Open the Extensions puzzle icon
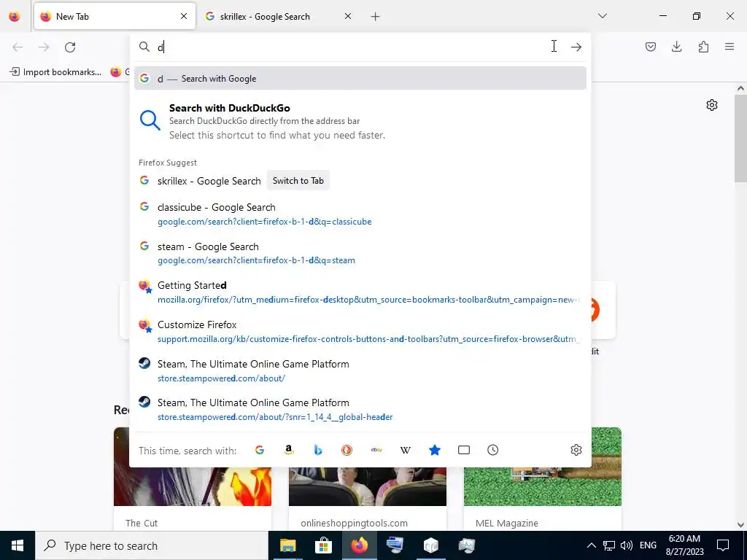Viewport: 747px width, 560px height. click(x=703, y=47)
